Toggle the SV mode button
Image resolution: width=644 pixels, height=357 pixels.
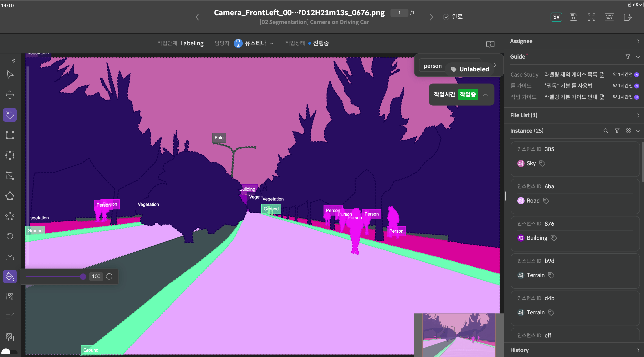click(x=556, y=17)
